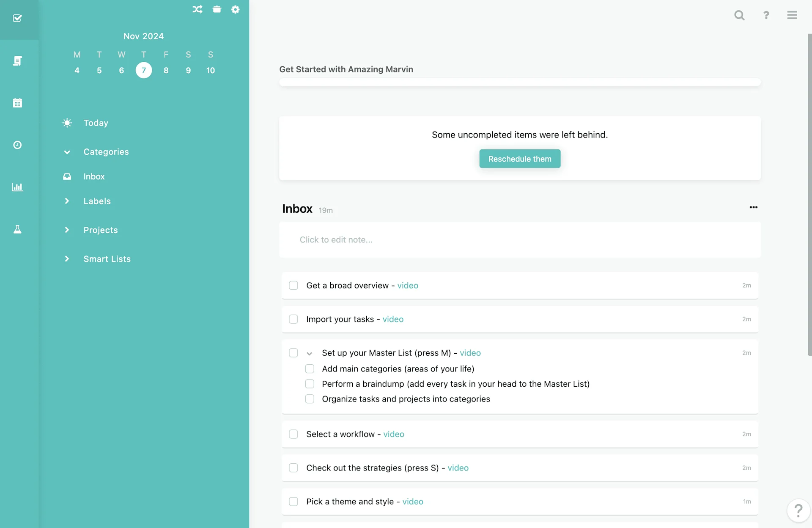Check the 'Add main categories' subtask
812x528 pixels.
(310, 369)
